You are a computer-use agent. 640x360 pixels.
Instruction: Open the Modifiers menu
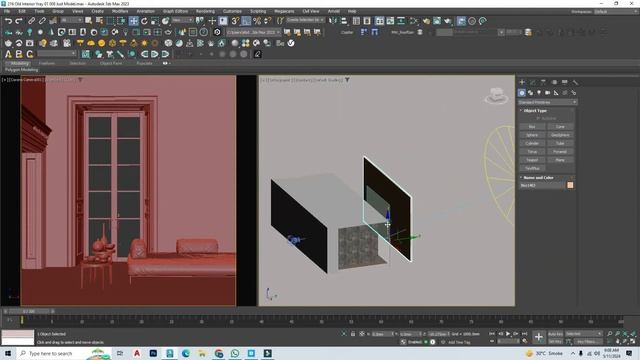(x=120, y=11)
